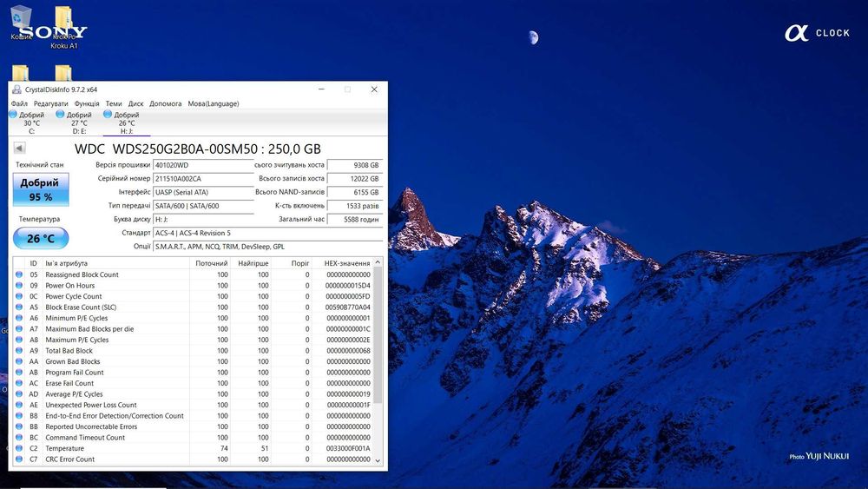Open the Мова(Language) menu
The image size is (868, 489).
coord(214,103)
